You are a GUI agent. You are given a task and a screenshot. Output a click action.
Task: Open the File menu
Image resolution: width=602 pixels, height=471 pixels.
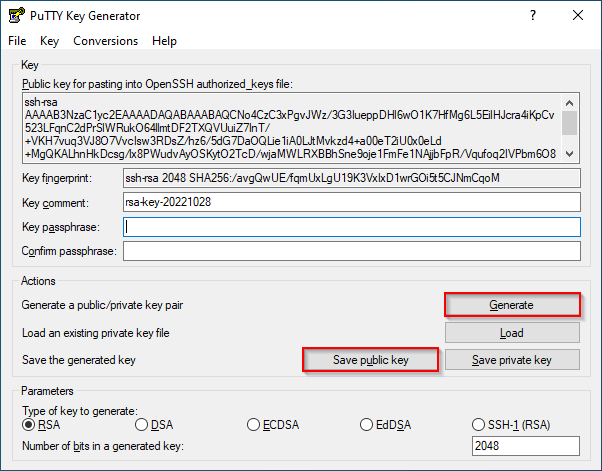click(x=17, y=41)
